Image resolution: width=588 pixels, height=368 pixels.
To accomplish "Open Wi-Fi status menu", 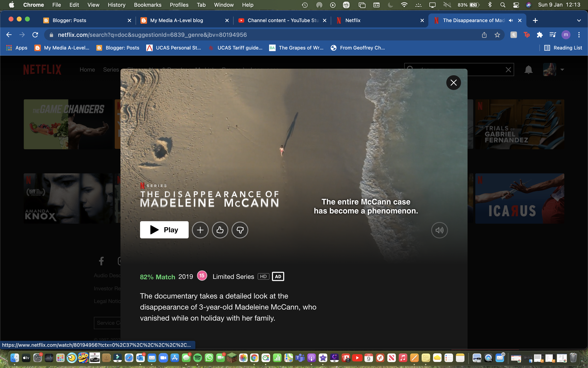I will tap(404, 5).
